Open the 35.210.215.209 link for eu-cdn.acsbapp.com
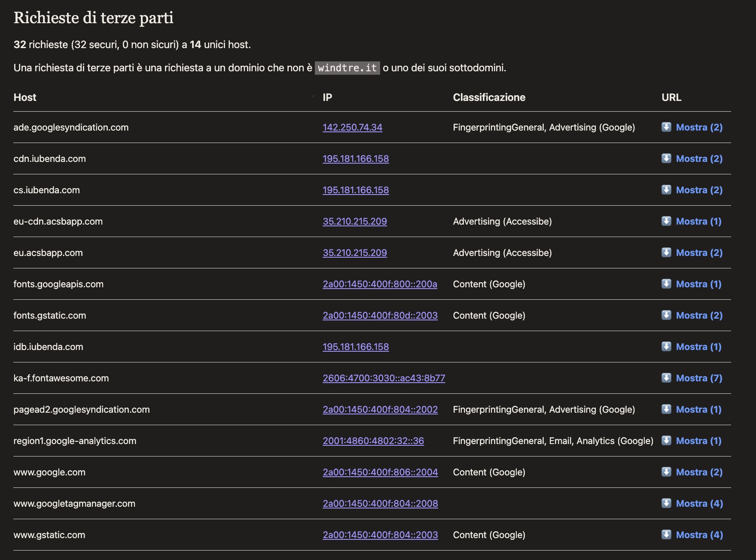Screen dimensions: 756x560 pos(354,221)
